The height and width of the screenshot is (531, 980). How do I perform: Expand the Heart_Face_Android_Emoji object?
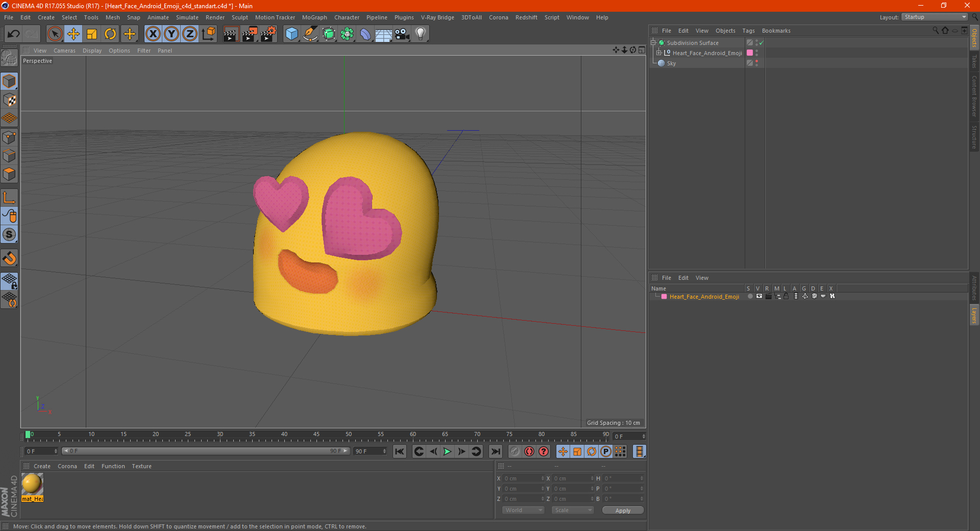(658, 53)
